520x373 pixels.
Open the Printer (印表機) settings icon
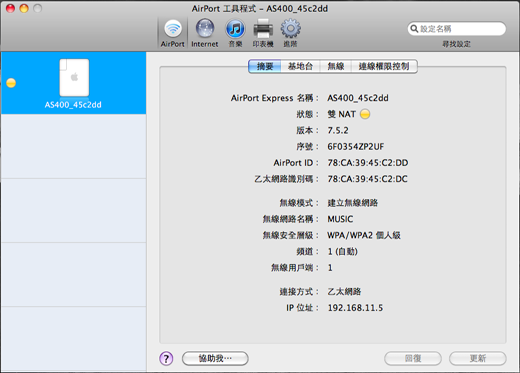click(263, 33)
